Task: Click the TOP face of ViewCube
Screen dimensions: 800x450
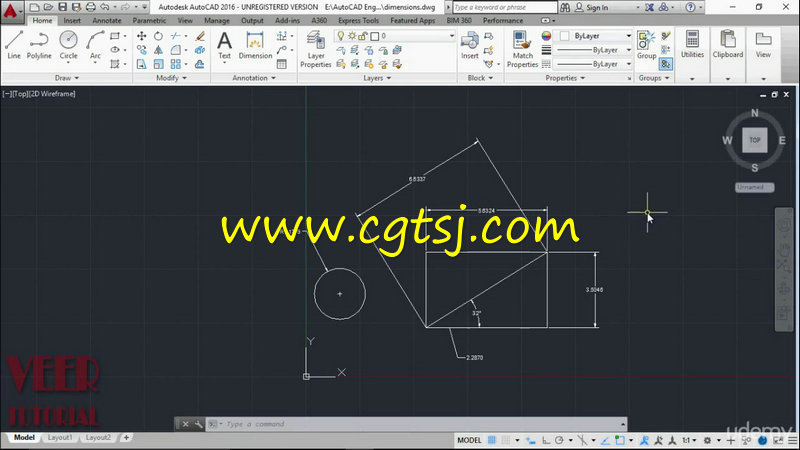Action: (755, 140)
